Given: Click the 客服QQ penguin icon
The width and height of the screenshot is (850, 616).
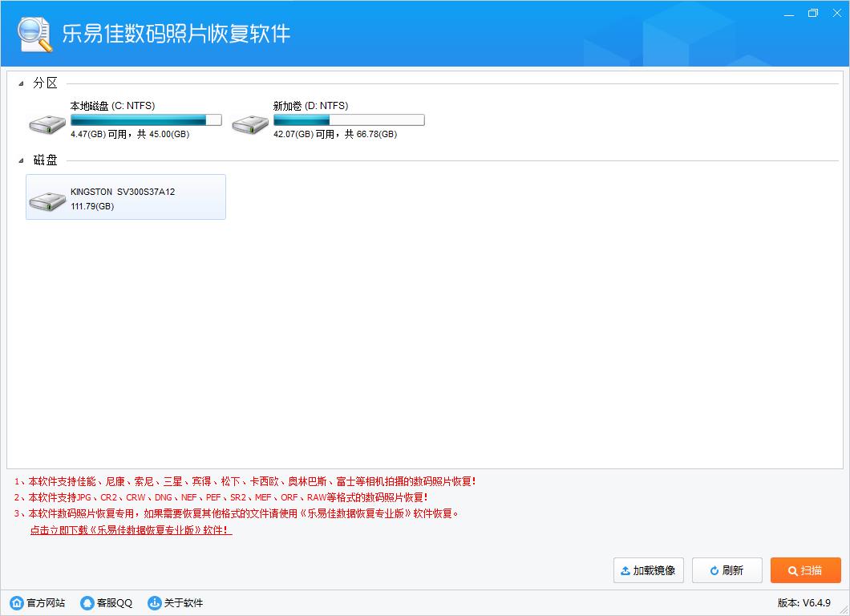Looking at the screenshot, I should click(87, 602).
